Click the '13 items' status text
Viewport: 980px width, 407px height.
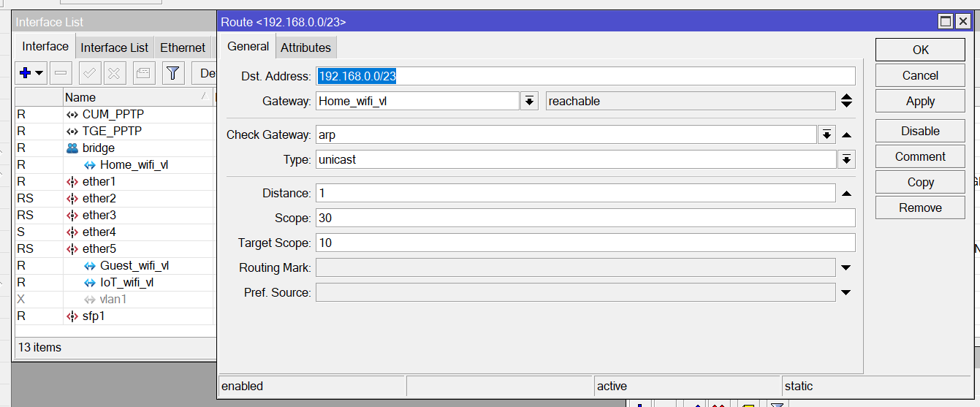point(40,347)
